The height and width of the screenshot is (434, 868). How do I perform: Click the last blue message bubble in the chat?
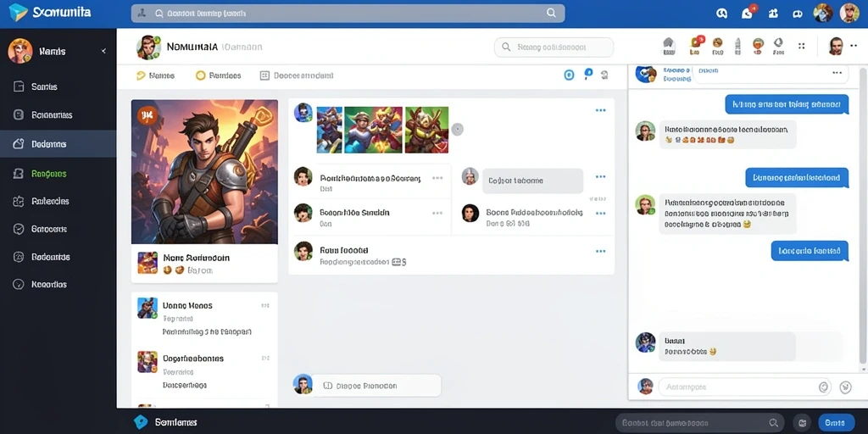coord(810,251)
